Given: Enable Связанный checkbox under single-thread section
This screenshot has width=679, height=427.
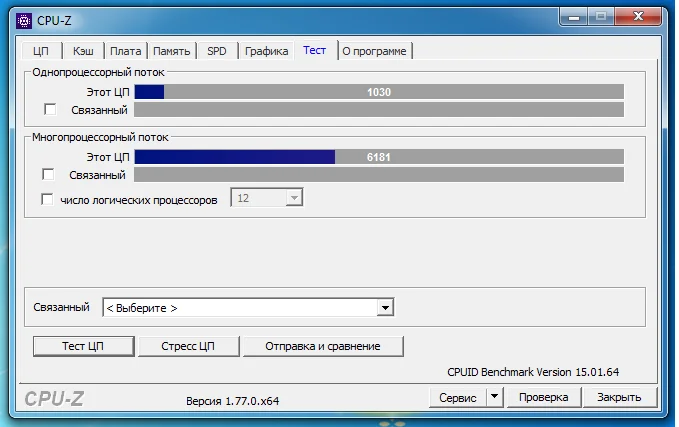Looking at the screenshot, I should 50,109.
